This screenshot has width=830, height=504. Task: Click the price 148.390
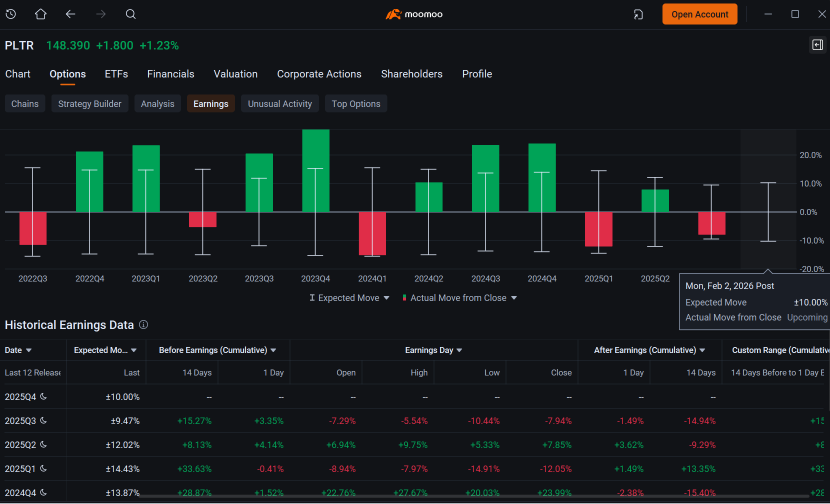click(68, 46)
